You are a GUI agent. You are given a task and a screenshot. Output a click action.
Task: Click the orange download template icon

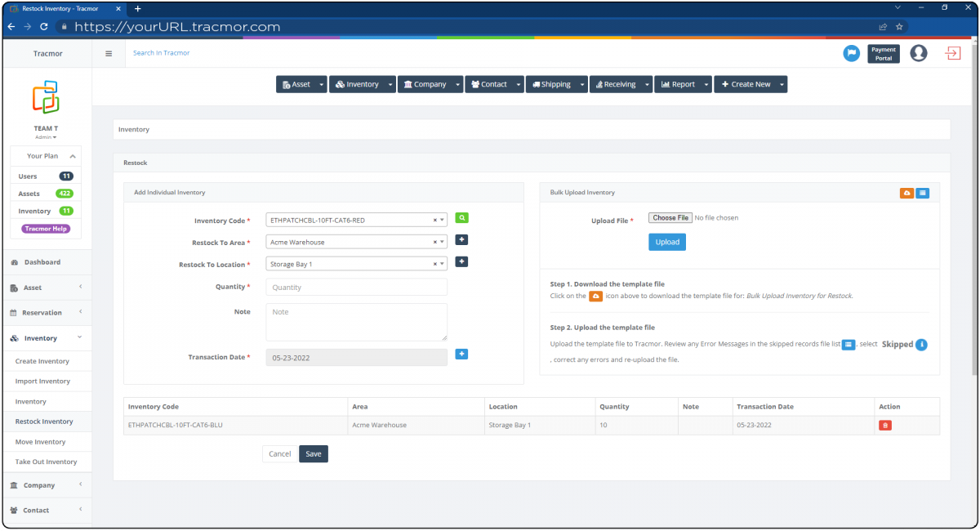click(906, 193)
